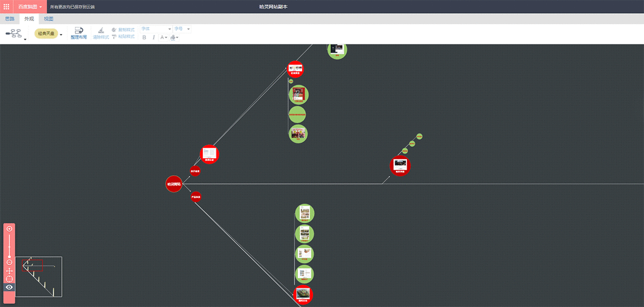The height and width of the screenshot is (307, 644).
Task: Open the font color picker
Action: click(164, 37)
